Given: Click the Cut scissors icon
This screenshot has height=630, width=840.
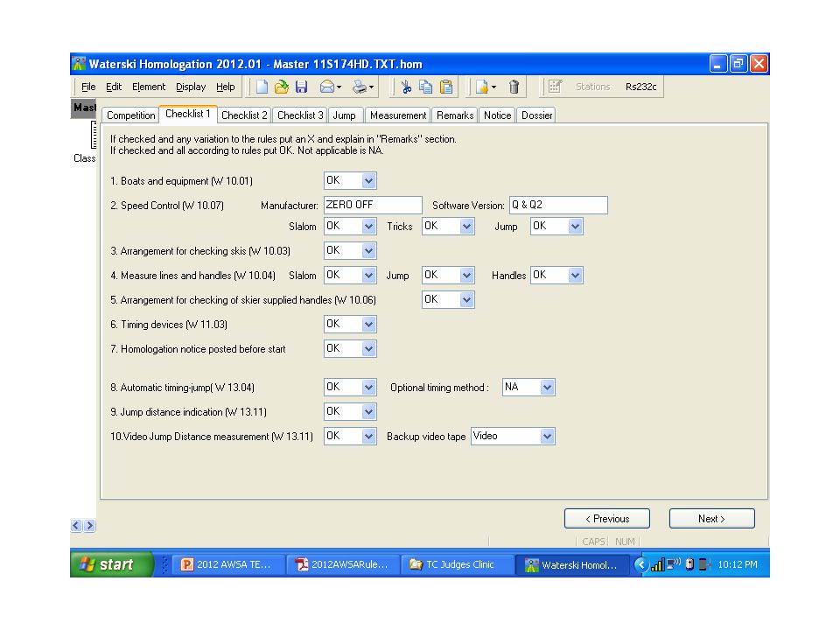Looking at the screenshot, I should coord(406,87).
